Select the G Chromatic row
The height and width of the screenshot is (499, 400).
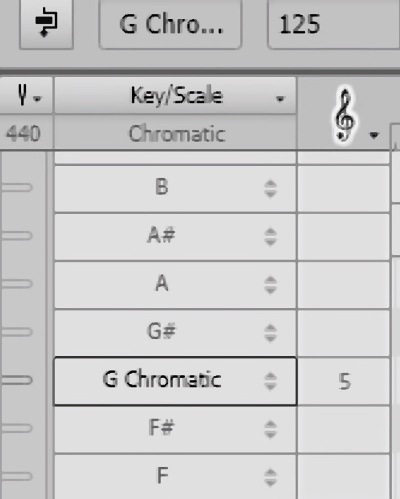click(x=175, y=381)
